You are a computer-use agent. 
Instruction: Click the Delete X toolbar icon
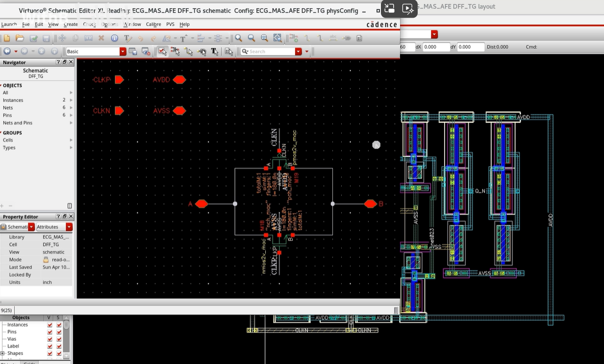point(101,38)
